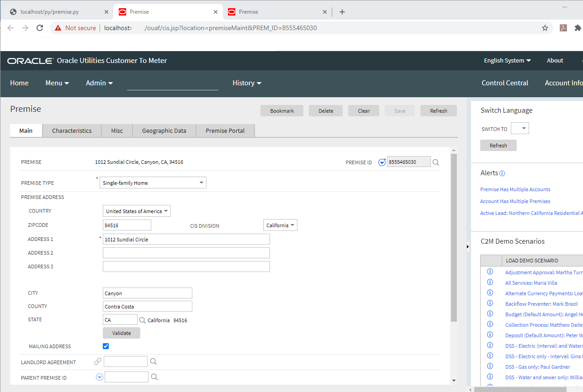The width and height of the screenshot is (583, 392).
Task: Open the Parent Premise ID context menu icon
Action: coord(100,377)
